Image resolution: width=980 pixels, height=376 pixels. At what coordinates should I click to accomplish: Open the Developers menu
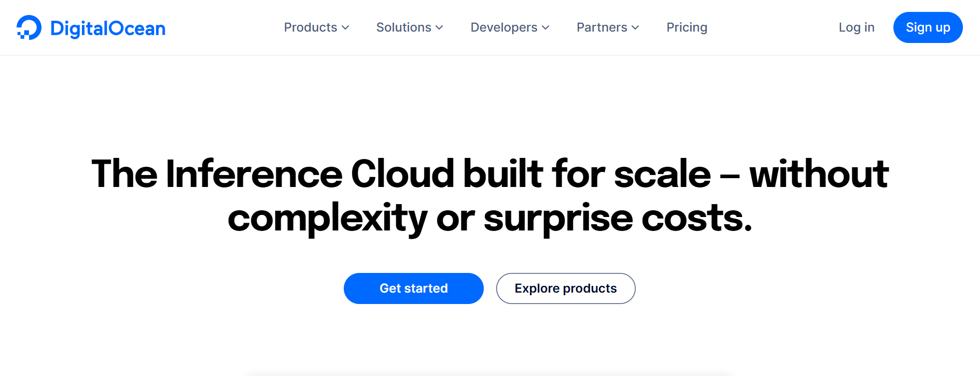(x=503, y=27)
